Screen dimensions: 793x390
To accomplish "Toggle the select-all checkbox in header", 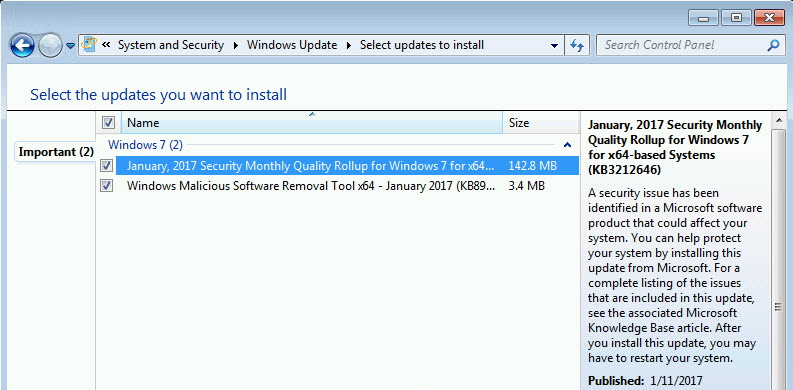I will 108,122.
